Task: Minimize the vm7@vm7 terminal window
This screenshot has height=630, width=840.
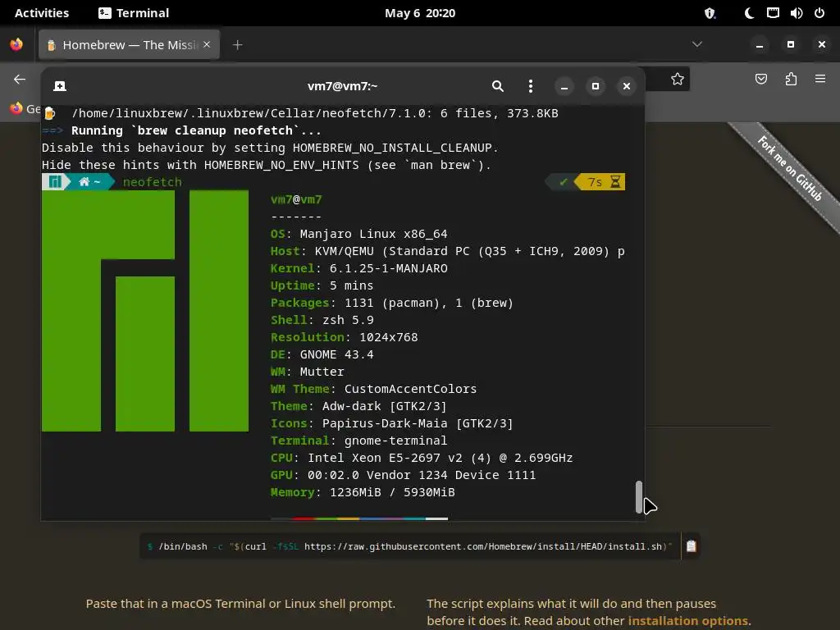Action: (564, 86)
